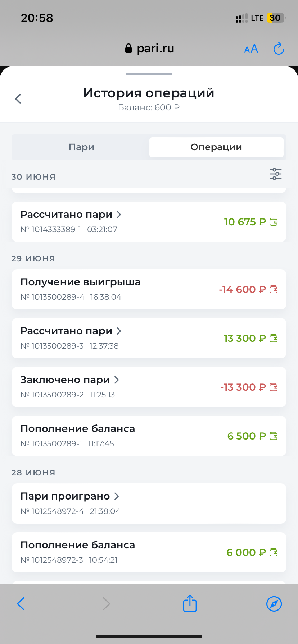Expand Рассчитано пари 10 675 ₽ details chevron

[x=119, y=215]
